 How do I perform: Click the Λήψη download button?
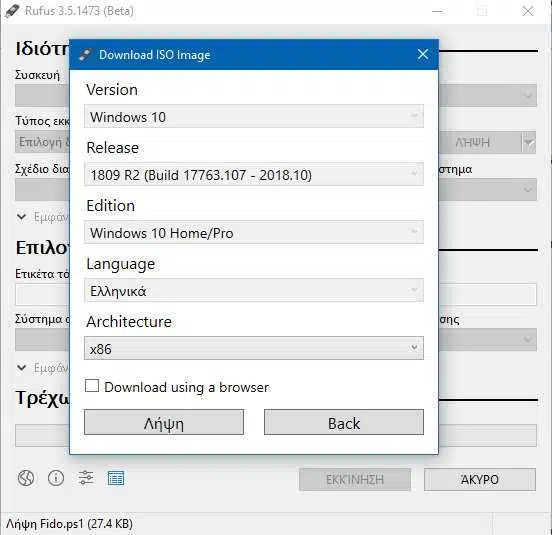pyautogui.click(x=164, y=422)
